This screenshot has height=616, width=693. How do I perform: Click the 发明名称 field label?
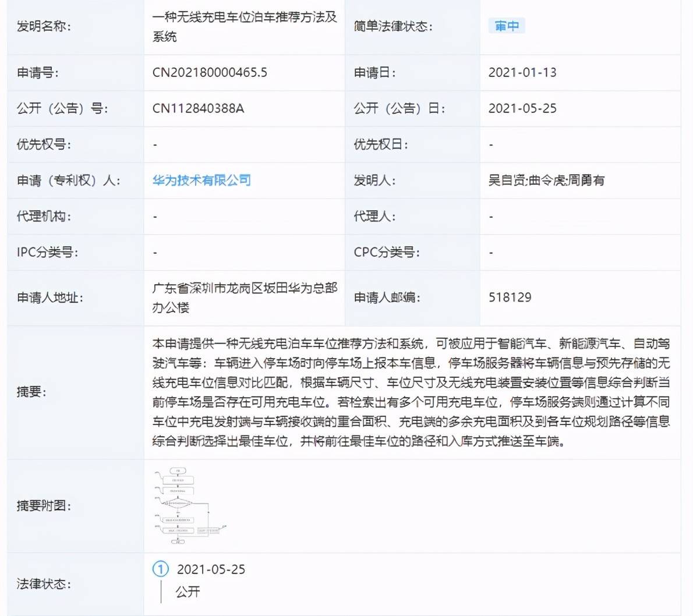click(44, 26)
